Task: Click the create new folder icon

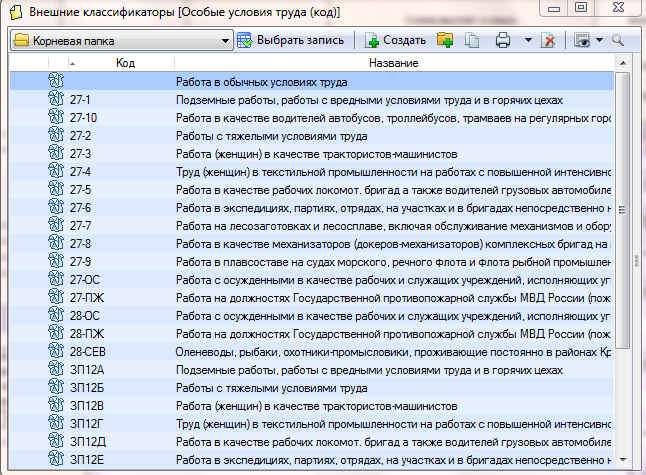Action: click(445, 40)
